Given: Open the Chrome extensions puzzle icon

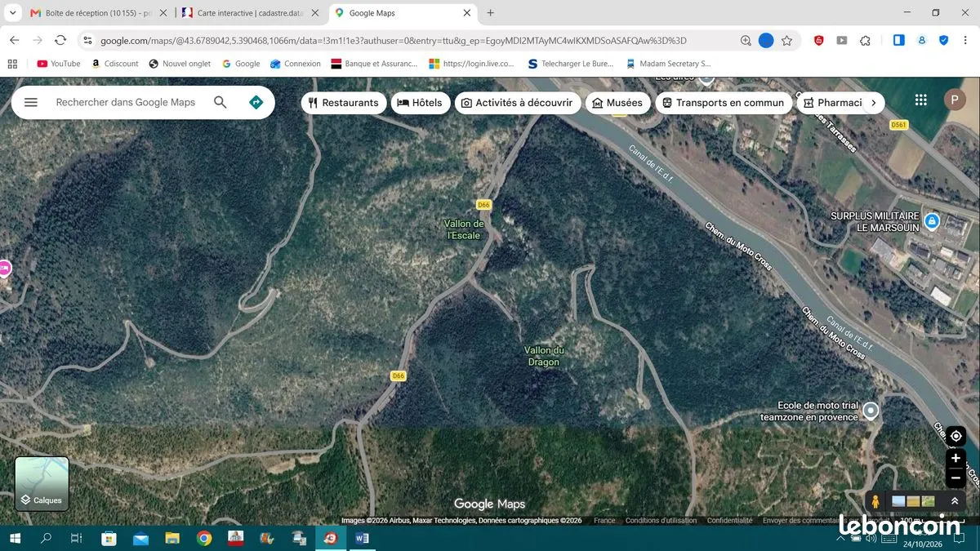Looking at the screenshot, I should (x=866, y=40).
